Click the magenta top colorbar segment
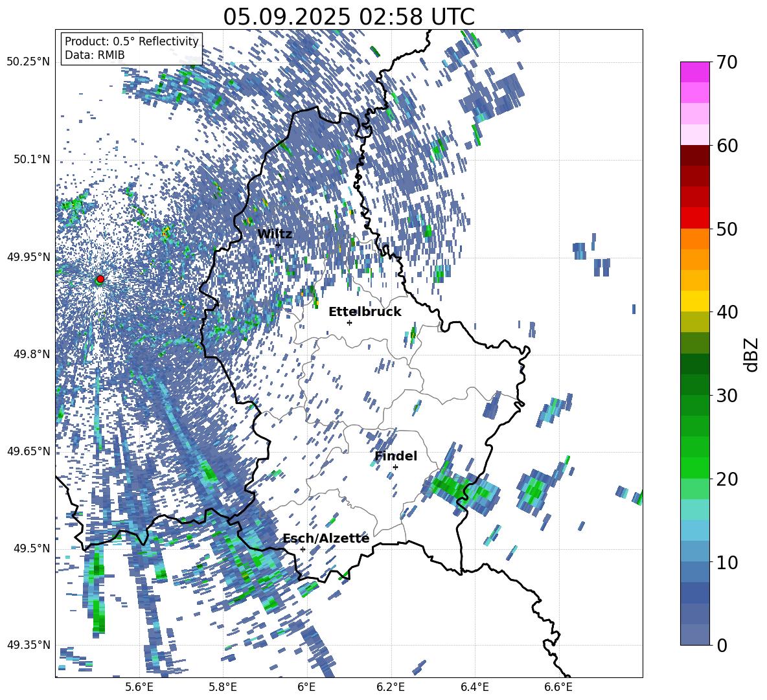 point(694,72)
